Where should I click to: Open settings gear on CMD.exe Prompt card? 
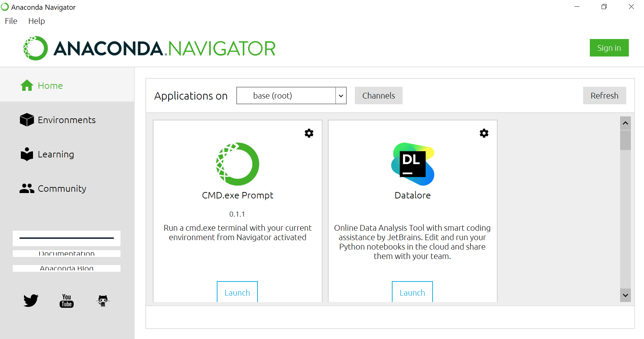(x=309, y=133)
